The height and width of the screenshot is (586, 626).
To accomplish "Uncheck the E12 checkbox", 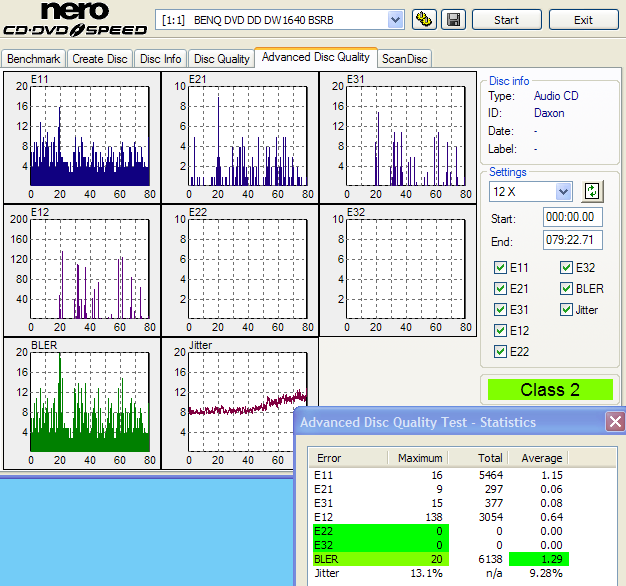I will coord(501,331).
